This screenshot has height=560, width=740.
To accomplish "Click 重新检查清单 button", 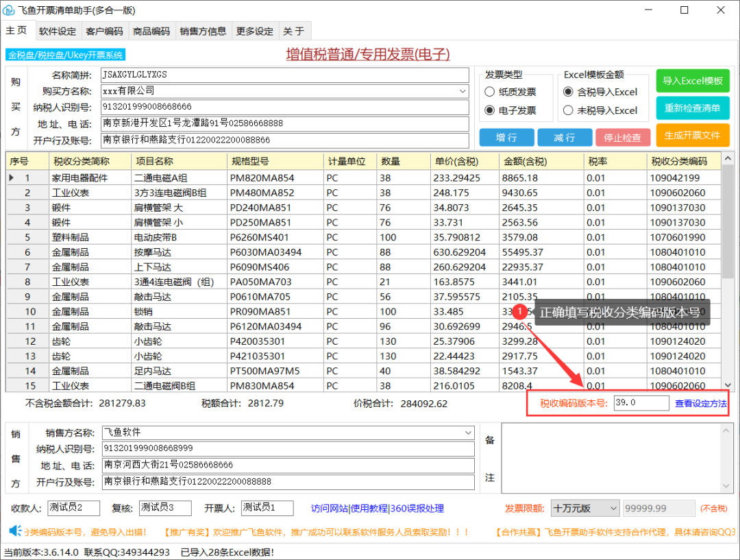I will pos(692,108).
